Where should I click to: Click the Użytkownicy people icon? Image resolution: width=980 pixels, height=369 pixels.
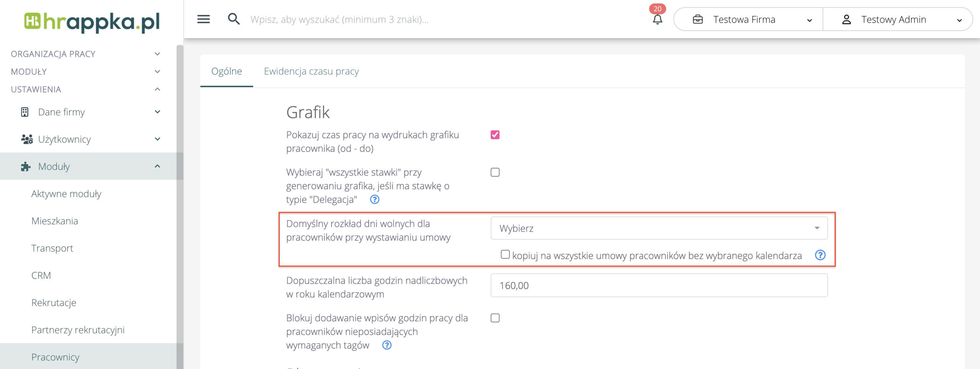(27, 139)
